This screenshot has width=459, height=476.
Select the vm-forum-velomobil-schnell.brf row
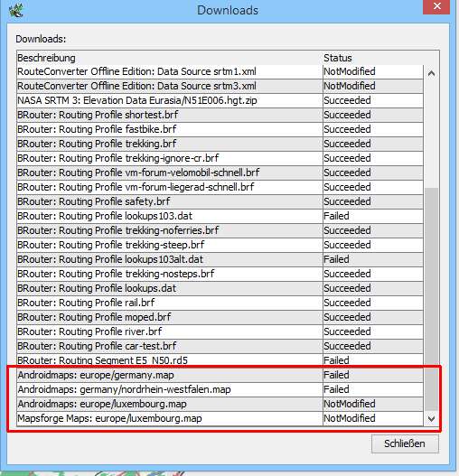point(220,173)
